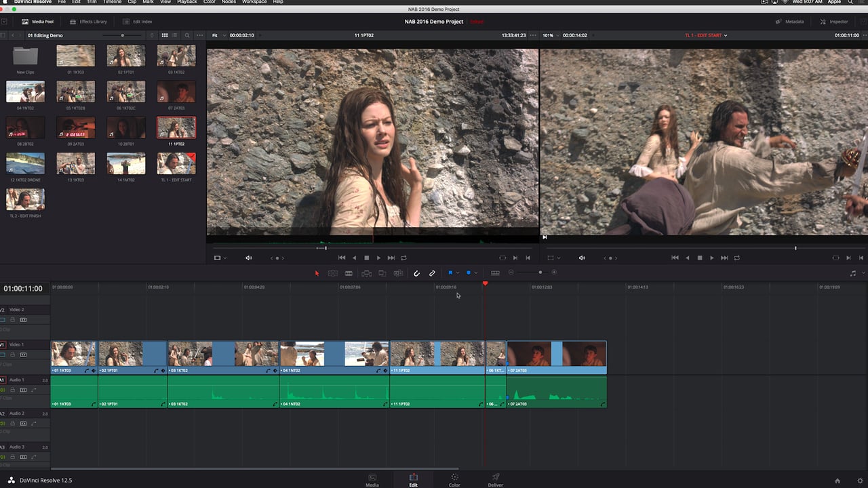The image size is (868, 488).
Task: Toggle snapping with the magnet icon
Action: [416, 272]
